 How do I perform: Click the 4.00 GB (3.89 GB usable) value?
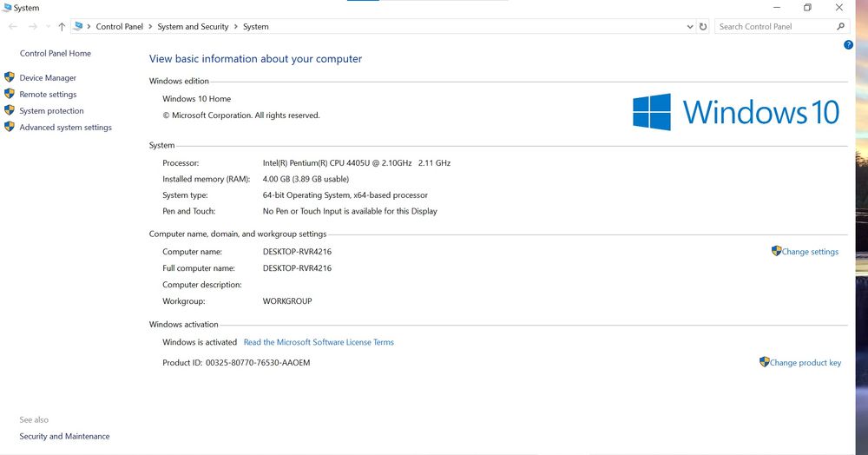pyautogui.click(x=306, y=180)
